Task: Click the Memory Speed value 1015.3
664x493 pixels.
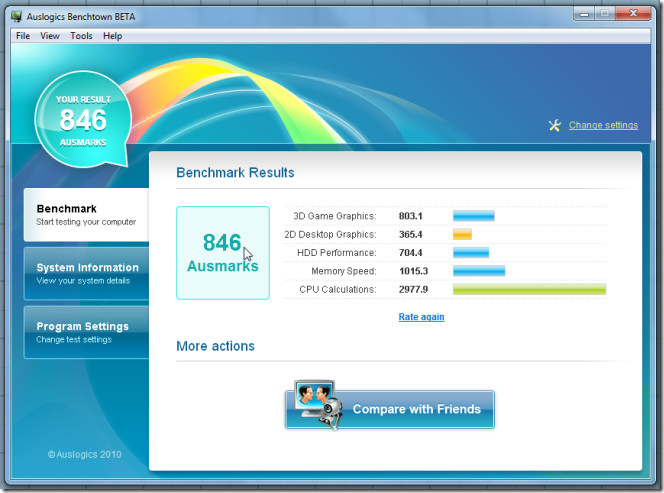Action: pyautogui.click(x=413, y=271)
